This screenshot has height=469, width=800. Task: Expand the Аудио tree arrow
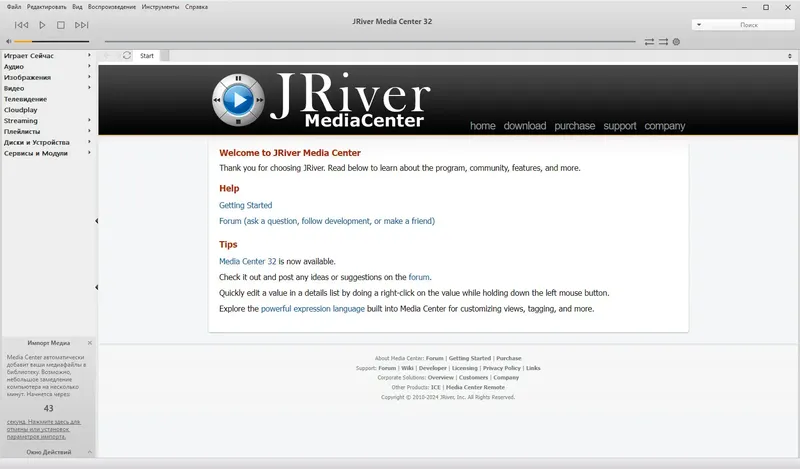[x=89, y=66]
